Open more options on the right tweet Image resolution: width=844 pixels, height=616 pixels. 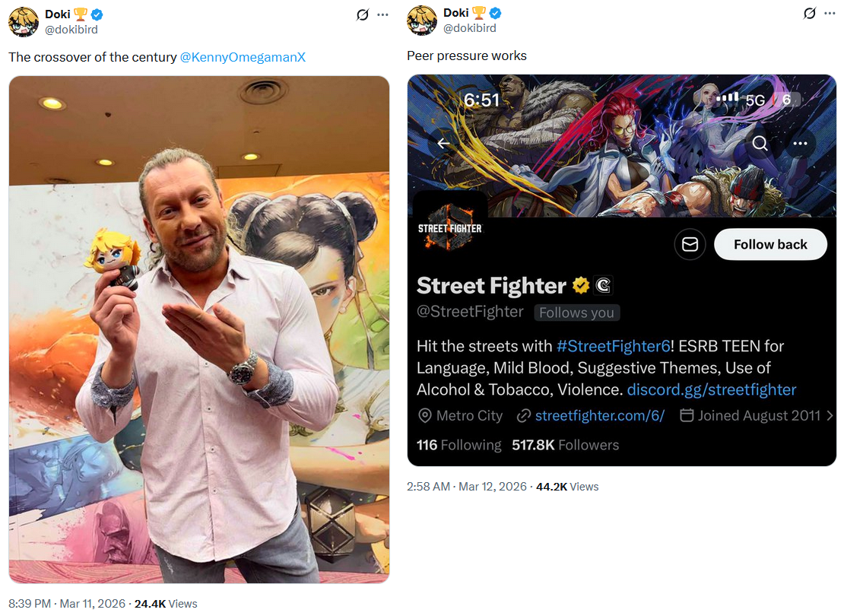tap(830, 14)
